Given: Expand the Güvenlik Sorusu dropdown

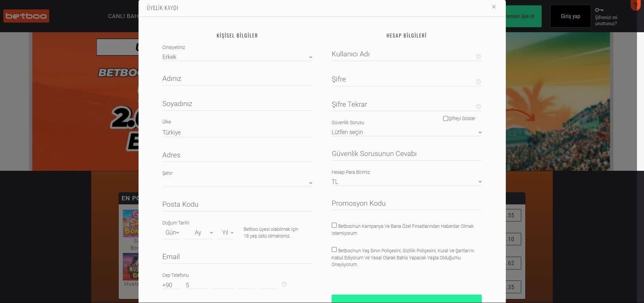Looking at the screenshot, I should pyautogui.click(x=406, y=132).
